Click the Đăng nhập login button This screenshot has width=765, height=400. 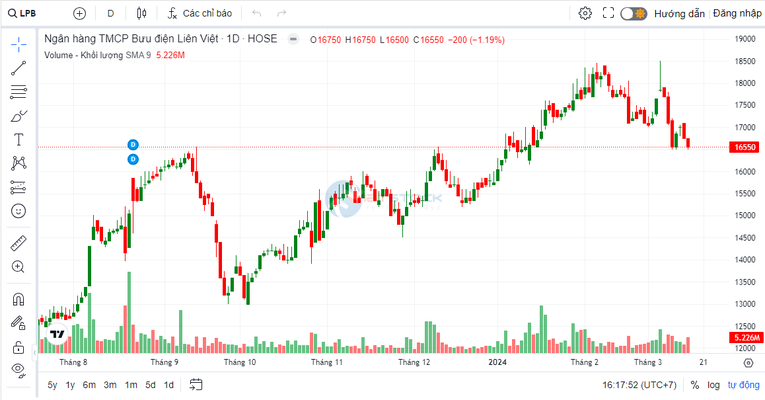click(737, 14)
